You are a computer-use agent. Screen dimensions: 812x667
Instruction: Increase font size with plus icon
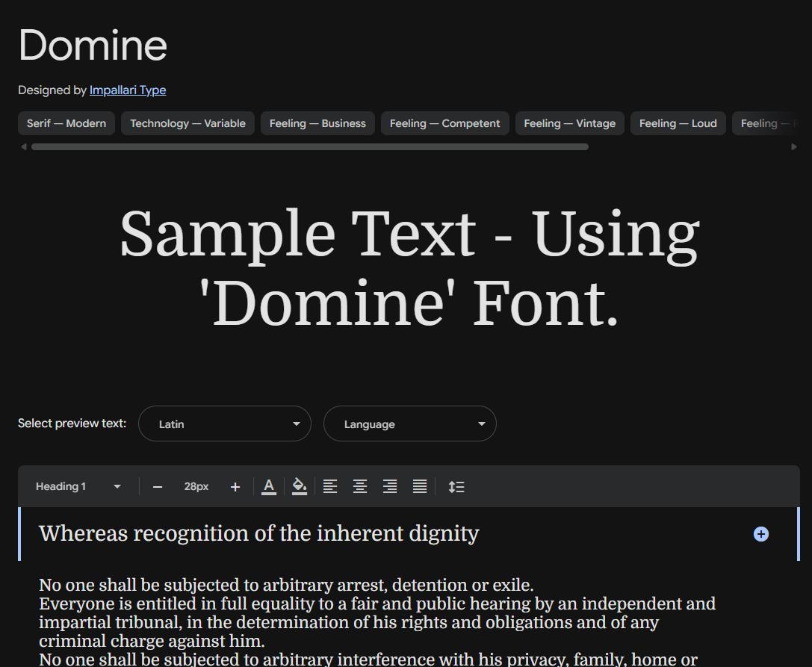coord(235,487)
